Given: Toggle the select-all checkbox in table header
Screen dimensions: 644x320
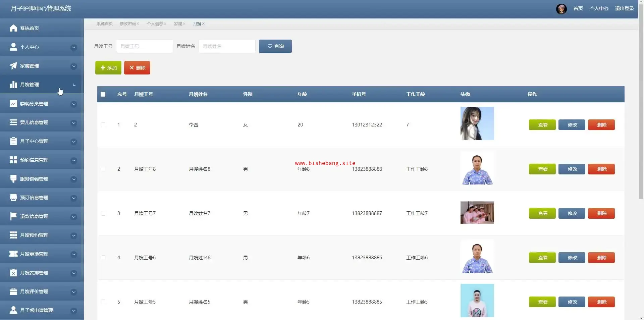Looking at the screenshot, I should (x=103, y=95).
